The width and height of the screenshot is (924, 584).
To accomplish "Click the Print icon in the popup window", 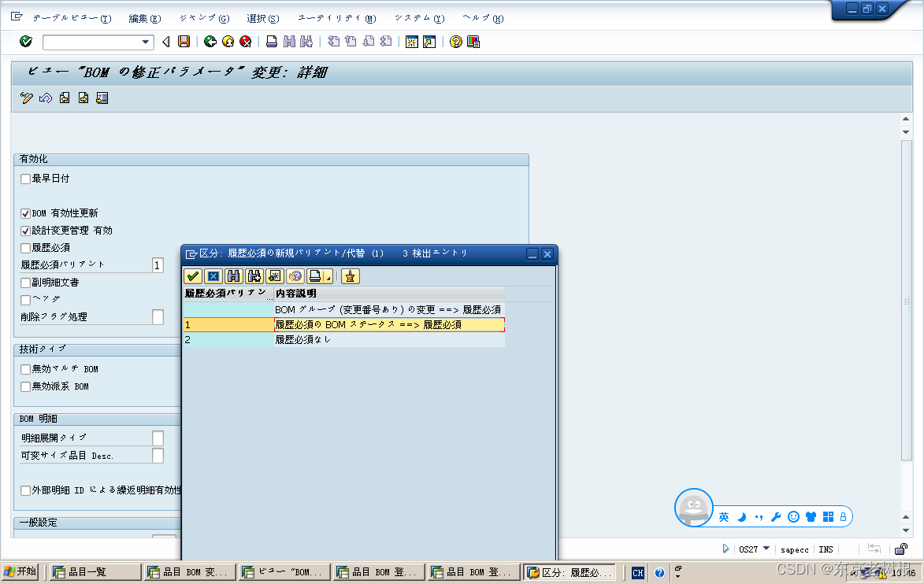I will point(314,276).
